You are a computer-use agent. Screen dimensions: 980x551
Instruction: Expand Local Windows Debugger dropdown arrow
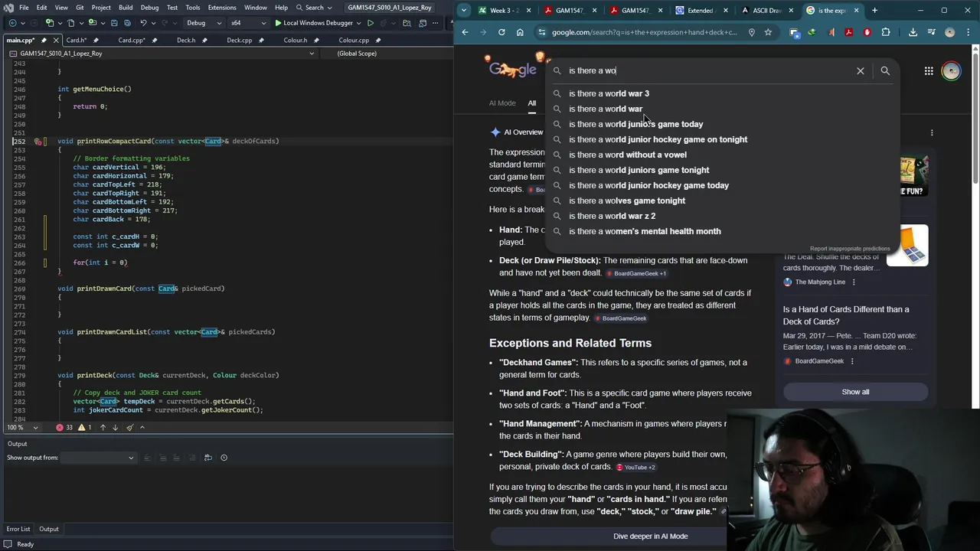pos(358,23)
